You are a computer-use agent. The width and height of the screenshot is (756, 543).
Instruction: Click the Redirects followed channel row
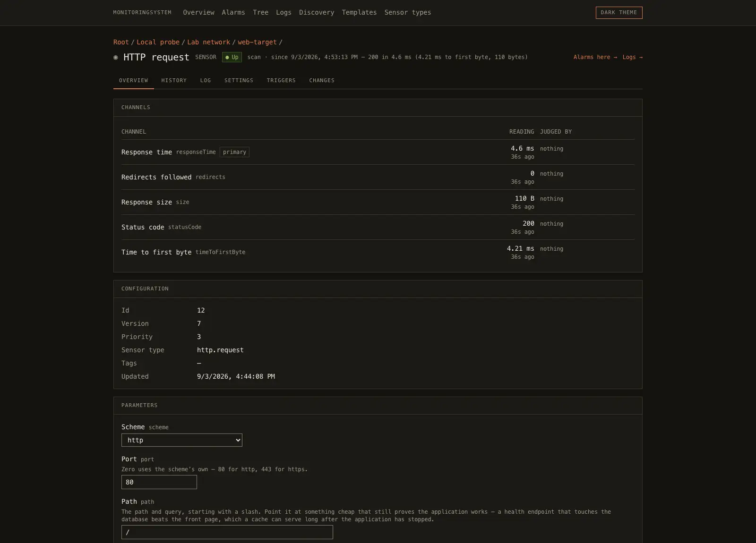[378, 177]
